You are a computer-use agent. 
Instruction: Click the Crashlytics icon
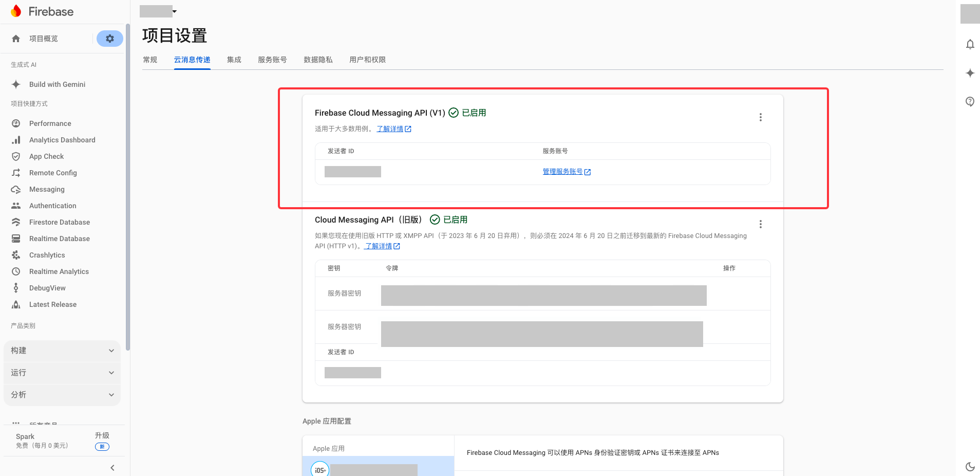click(16, 255)
